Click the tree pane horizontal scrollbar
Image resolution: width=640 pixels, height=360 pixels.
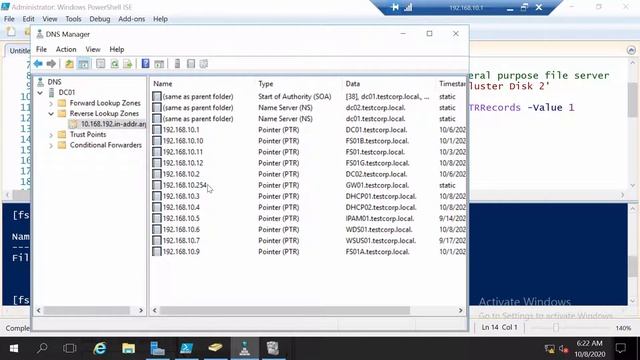[86, 311]
